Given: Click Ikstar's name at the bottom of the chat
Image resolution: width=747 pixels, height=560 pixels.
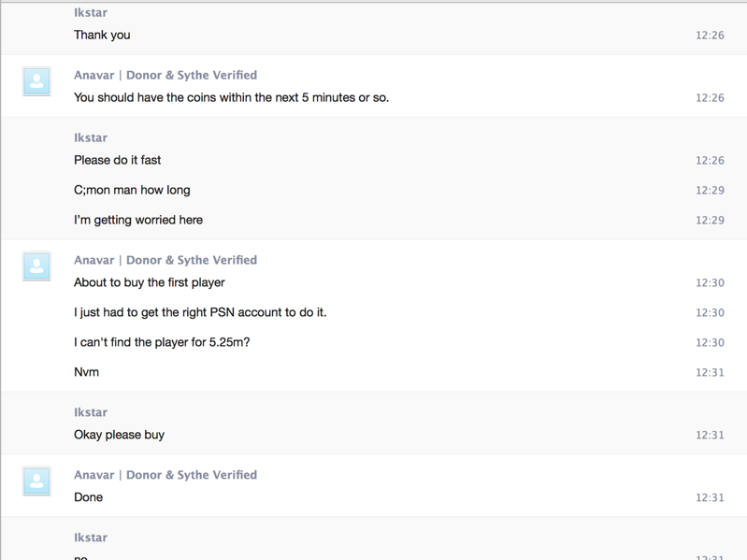Looking at the screenshot, I should click(91, 538).
